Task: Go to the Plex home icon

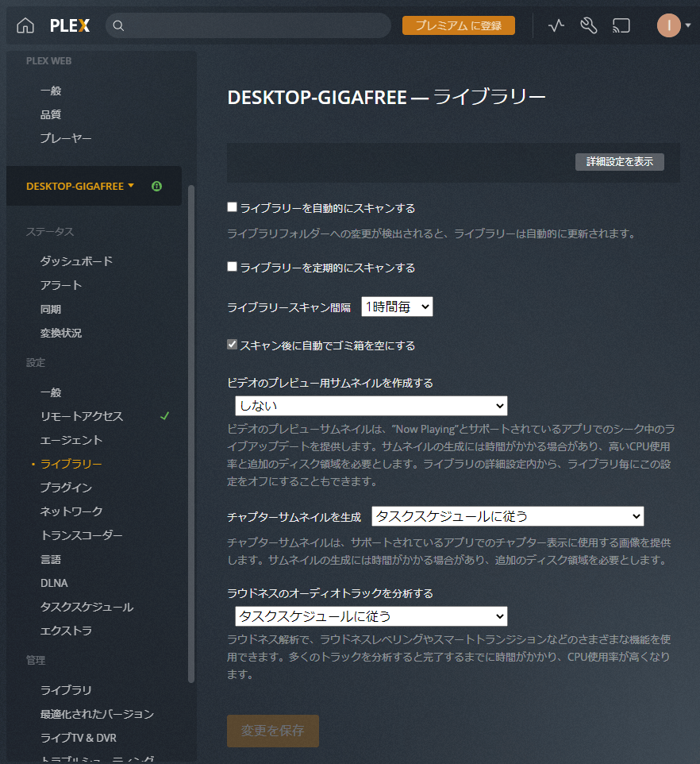Action: coord(25,25)
